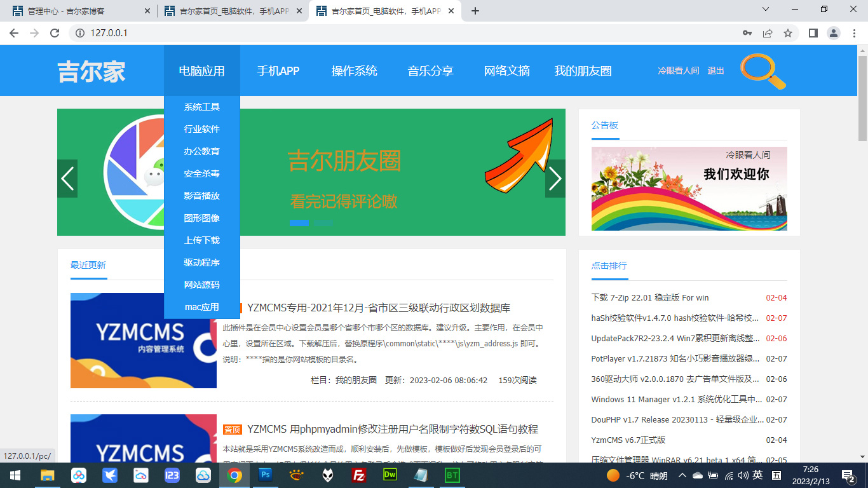Select 系统工具 from the dropdown menu
The image size is (868, 488).
tap(201, 107)
